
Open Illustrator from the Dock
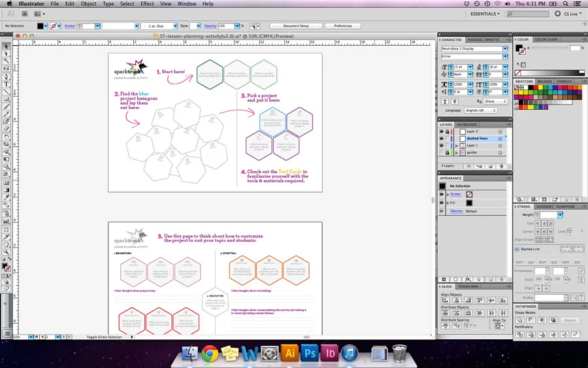290,354
